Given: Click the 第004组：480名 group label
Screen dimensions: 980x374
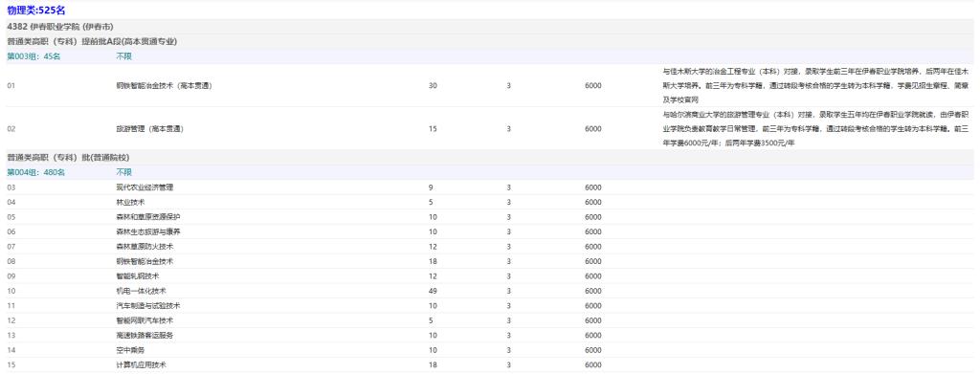Looking at the screenshot, I should (x=35, y=172).
